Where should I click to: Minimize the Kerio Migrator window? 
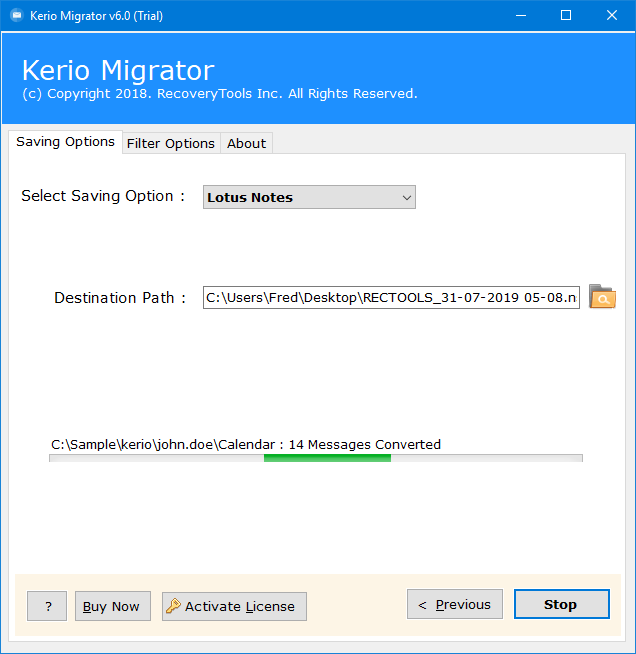coord(520,15)
